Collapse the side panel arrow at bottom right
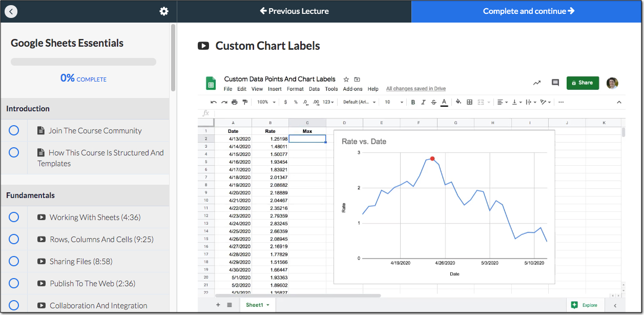 (x=615, y=305)
